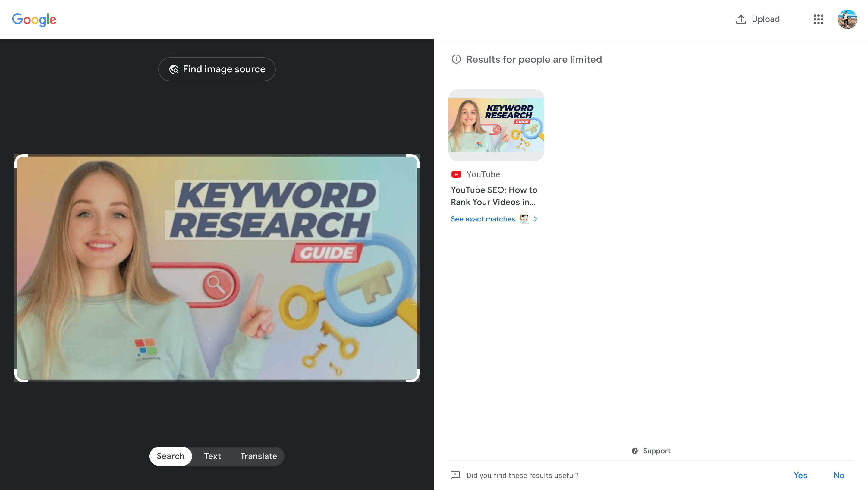The image size is (868, 490).
Task: Click the Google logo
Action: point(34,20)
